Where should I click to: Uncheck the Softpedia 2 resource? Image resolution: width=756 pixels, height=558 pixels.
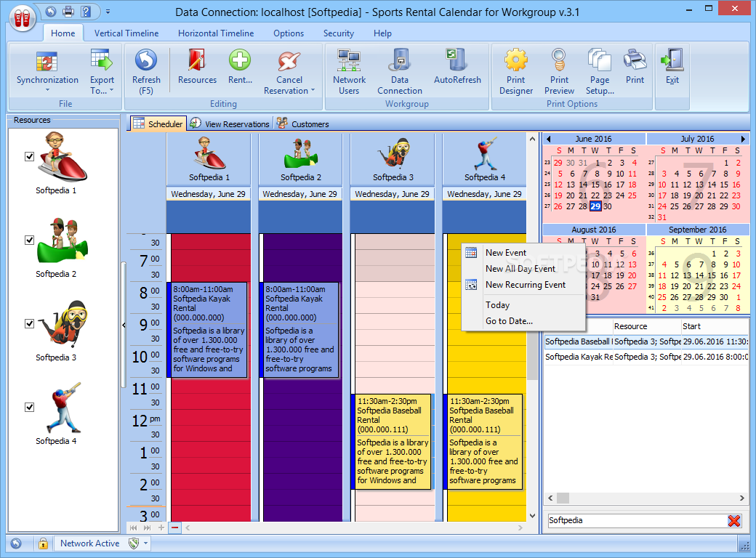pos(29,240)
